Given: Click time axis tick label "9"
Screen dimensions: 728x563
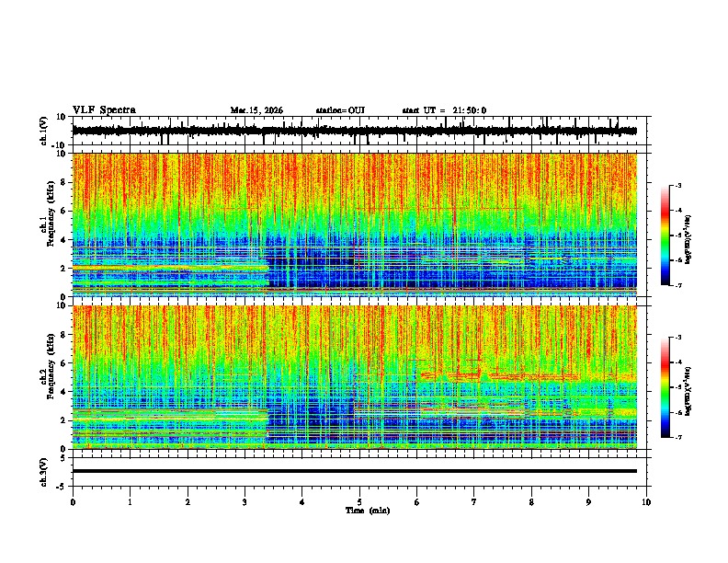Looking at the screenshot, I should 588,502.
